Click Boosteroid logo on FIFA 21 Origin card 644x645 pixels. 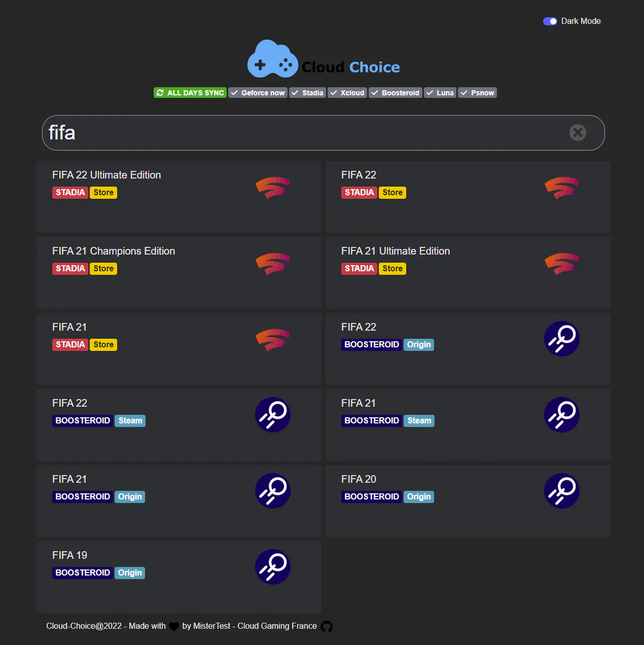[x=273, y=491]
